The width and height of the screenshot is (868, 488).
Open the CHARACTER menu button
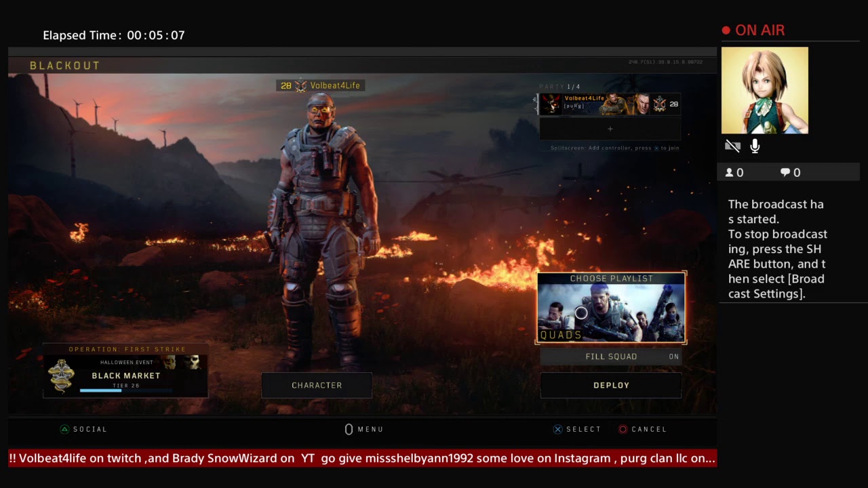tap(317, 385)
